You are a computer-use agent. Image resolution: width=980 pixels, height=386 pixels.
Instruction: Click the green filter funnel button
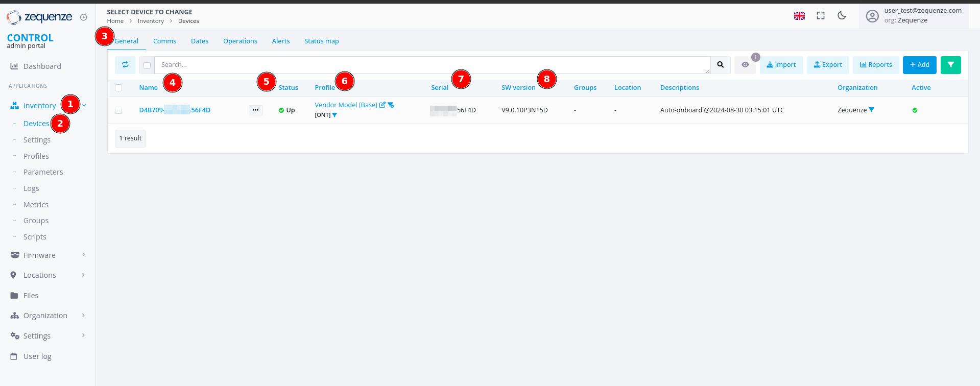pos(950,65)
